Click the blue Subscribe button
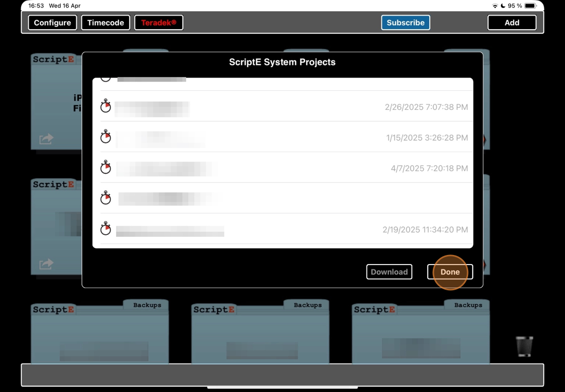Image resolution: width=565 pixels, height=392 pixels. (x=406, y=23)
